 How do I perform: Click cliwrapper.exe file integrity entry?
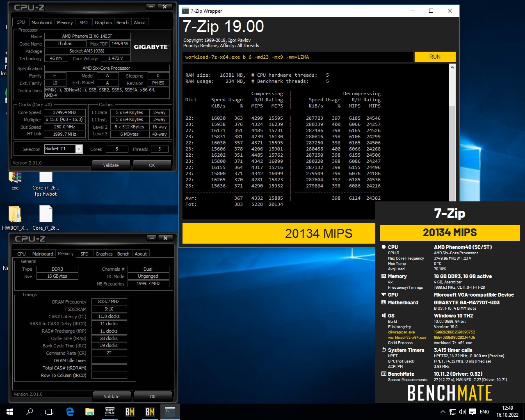402,332
